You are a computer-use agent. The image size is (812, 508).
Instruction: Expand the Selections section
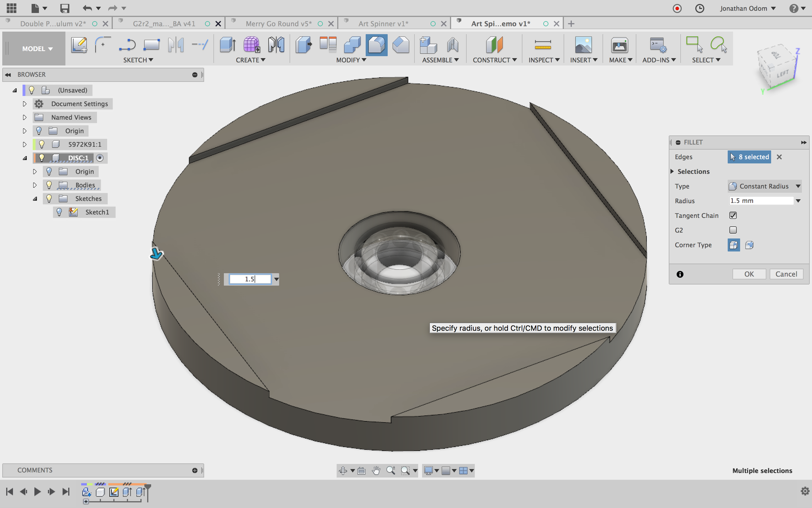pos(672,171)
